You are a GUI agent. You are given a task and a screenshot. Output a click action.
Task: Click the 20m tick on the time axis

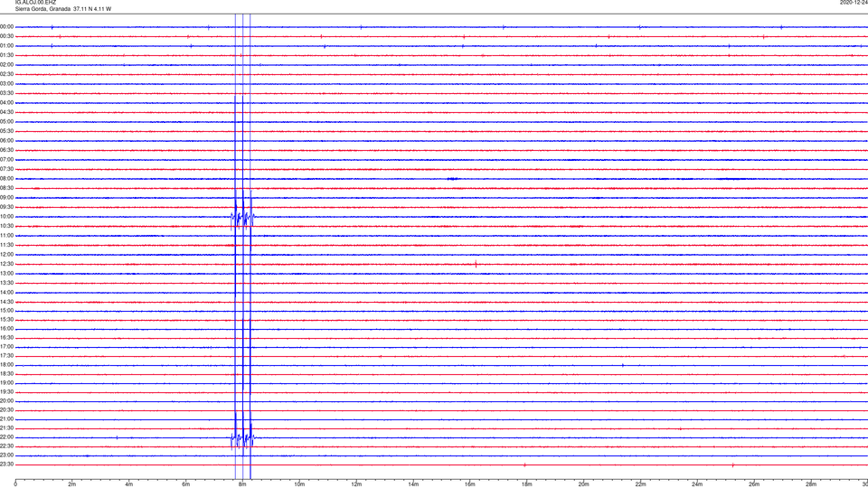click(x=583, y=484)
